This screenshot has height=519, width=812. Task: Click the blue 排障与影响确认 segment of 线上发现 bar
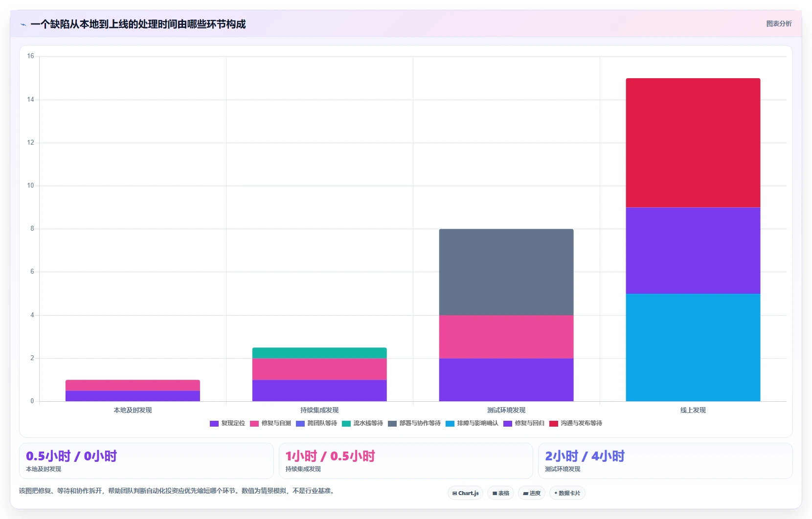pyautogui.click(x=693, y=347)
